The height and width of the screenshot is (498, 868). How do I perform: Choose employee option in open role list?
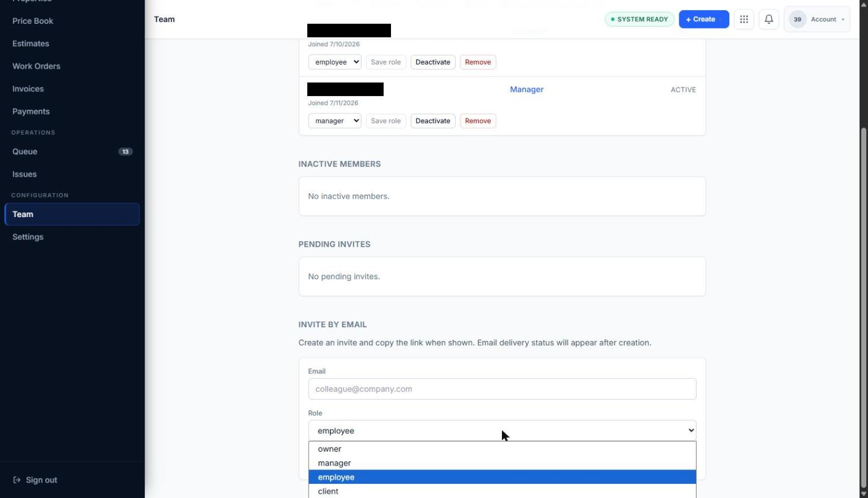502,477
